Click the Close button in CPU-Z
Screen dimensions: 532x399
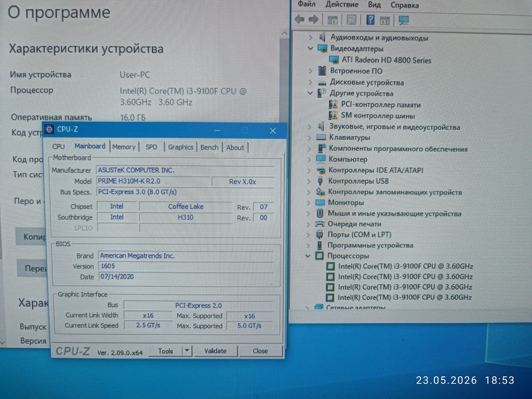click(x=260, y=351)
